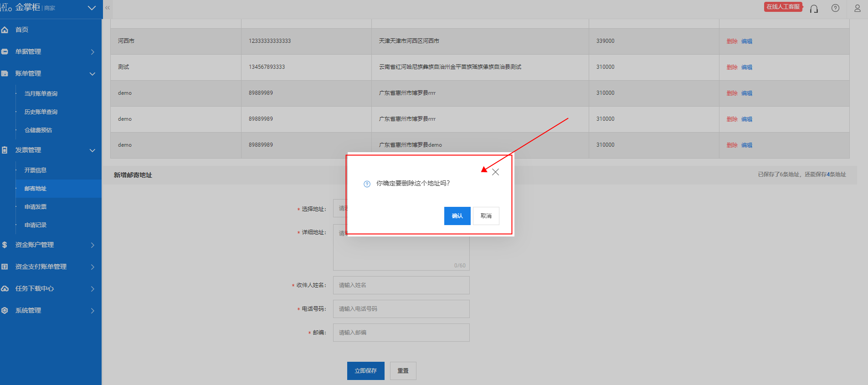868x385 pixels.
Task: Collapse the sidebar with the double-arrow icon
Action: (x=108, y=8)
